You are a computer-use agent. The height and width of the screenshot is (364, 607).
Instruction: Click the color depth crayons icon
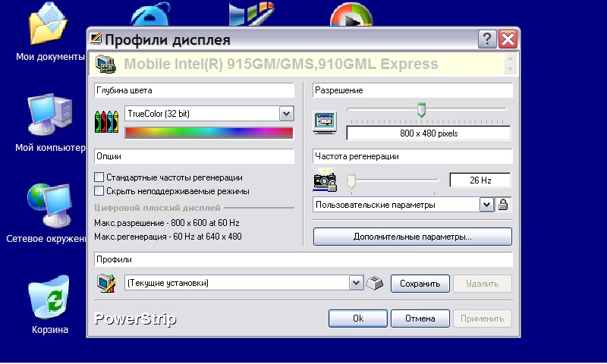tap(106, 121)
